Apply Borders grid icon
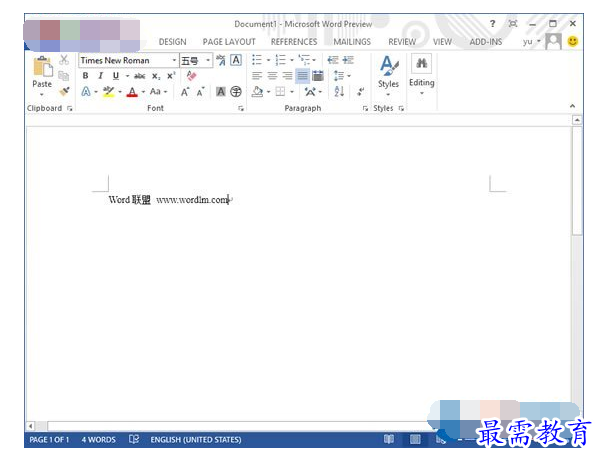600x464 pixels. [280, 92]
